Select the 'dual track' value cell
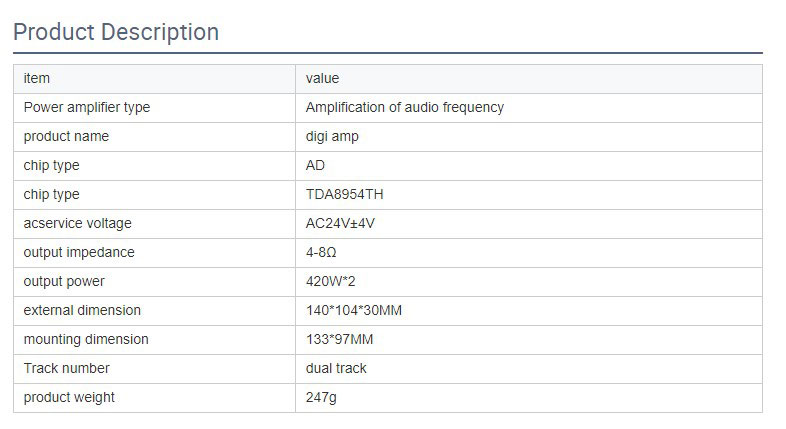Screen dimensions: 786x429 [336, 368]
